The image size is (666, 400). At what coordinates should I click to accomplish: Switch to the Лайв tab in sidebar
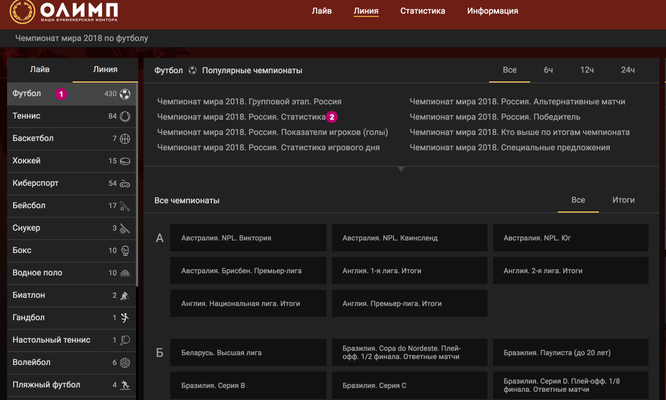tap(39, 70)
